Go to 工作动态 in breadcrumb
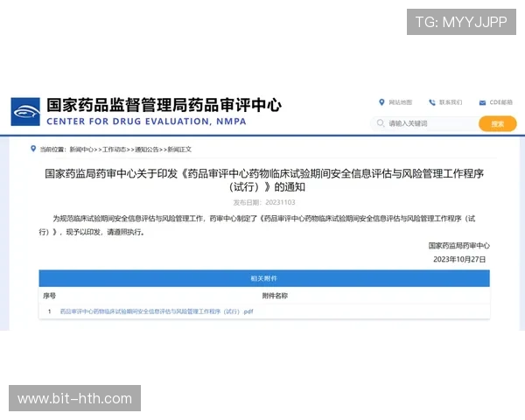The height and width of the screenshot is (420, 525). tap(114, 150)
